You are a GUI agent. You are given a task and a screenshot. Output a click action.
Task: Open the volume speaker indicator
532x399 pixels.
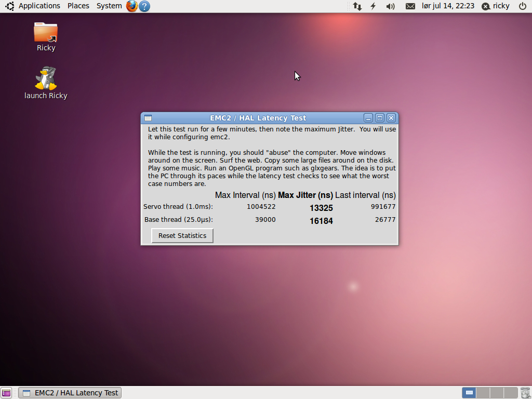391,6
